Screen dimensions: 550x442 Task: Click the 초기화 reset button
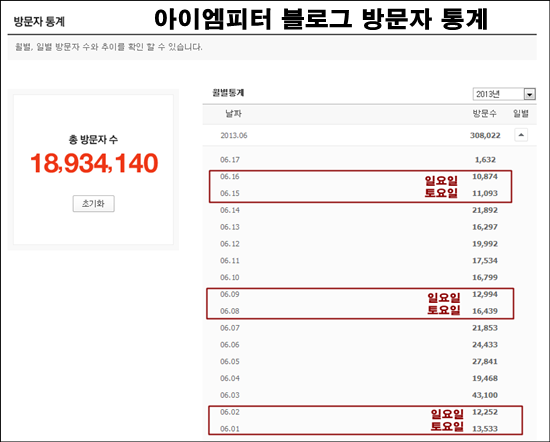pos(93,203)
